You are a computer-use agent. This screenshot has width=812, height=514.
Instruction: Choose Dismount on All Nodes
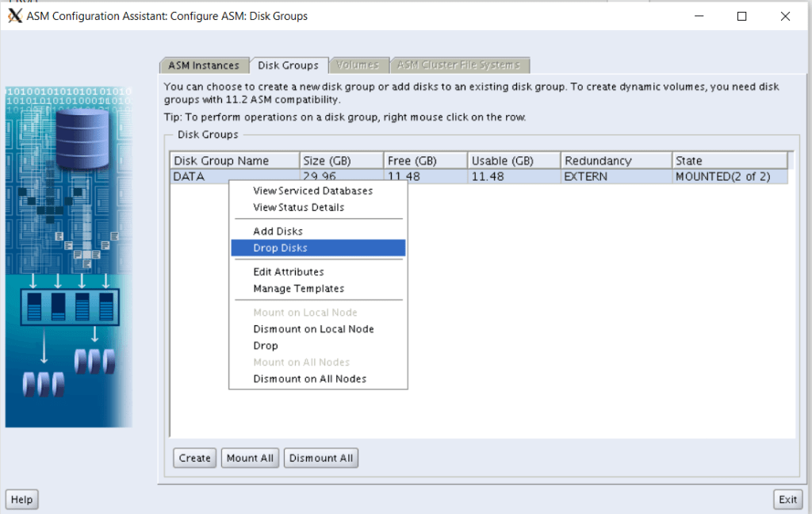click(309, 378)
